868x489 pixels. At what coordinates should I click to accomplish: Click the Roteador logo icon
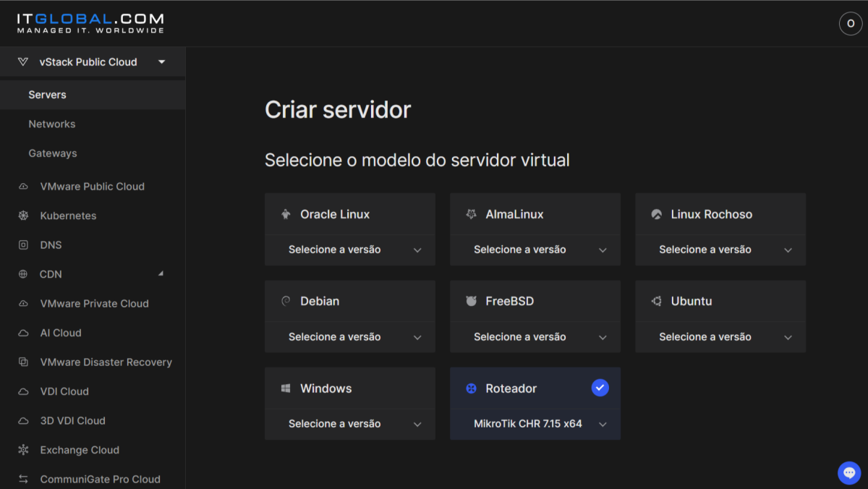pos(471,388)
